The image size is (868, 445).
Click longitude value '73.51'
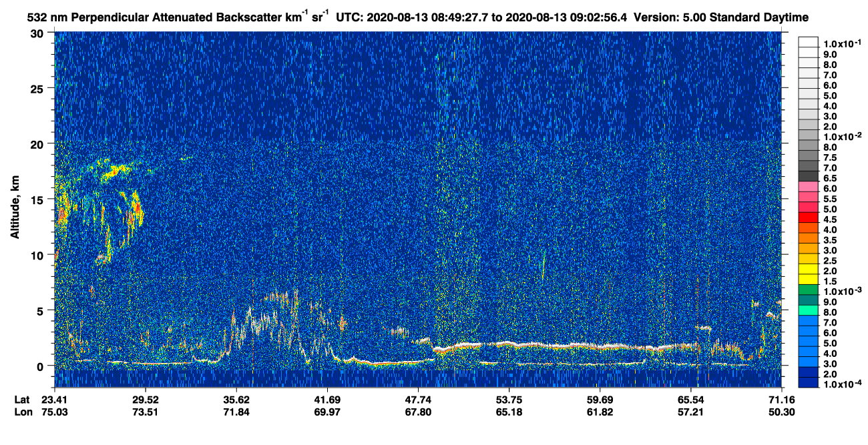(146, 412)
